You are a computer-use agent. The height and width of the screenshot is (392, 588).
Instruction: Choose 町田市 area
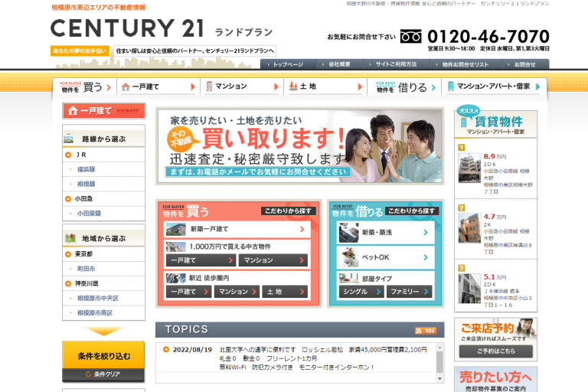(86, 269)
